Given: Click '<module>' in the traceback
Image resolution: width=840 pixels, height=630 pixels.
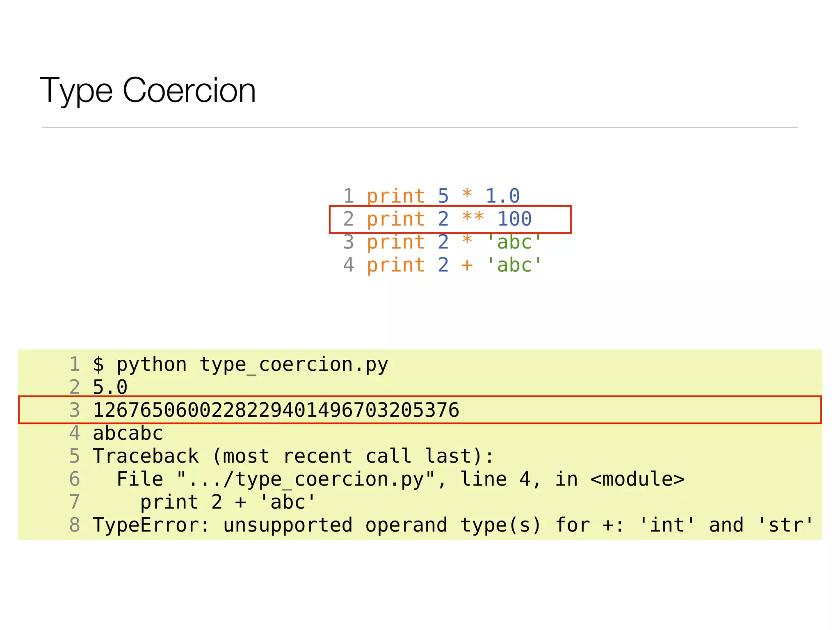Looking at the screenshot, I should (x=637, y=479).
